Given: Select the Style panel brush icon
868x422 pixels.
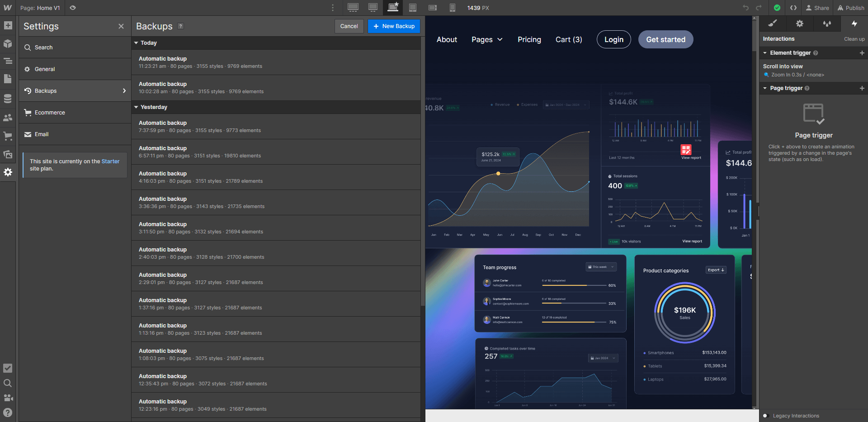Looking at the screenshot, I should 773,24.
